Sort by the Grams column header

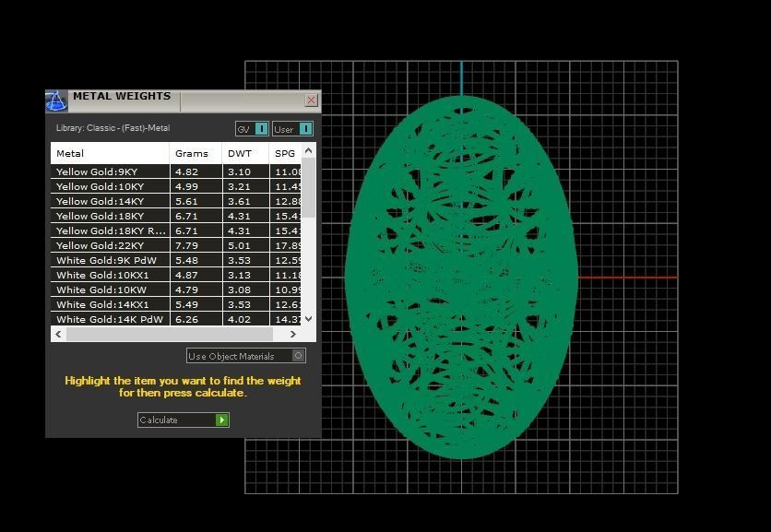(196, 153)
